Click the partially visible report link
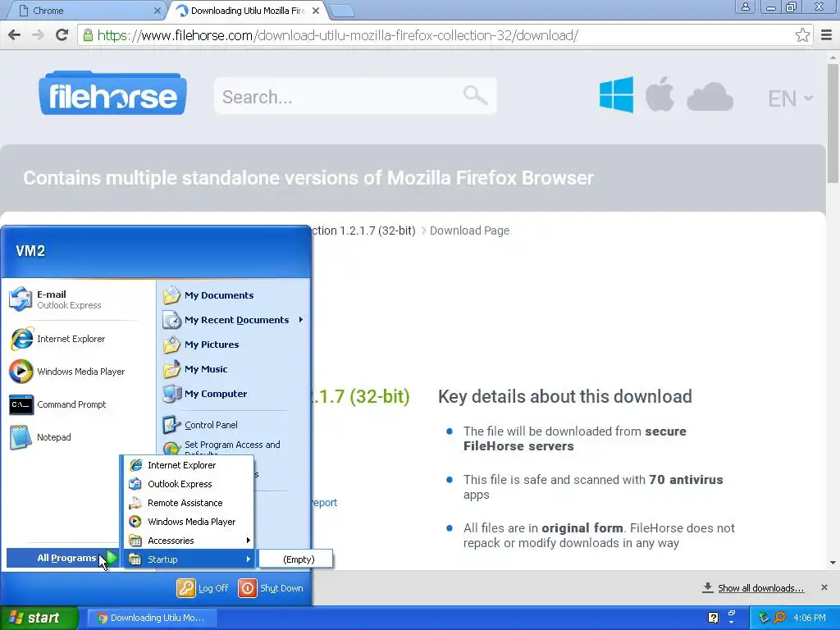840x630 pixels. point(324,503)
